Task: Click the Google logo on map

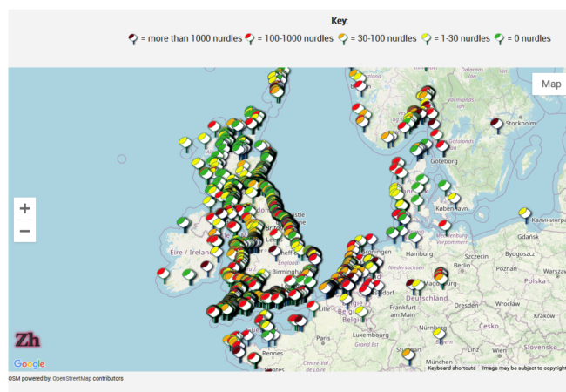Action: pyautogui.click(x=29, y=364)
